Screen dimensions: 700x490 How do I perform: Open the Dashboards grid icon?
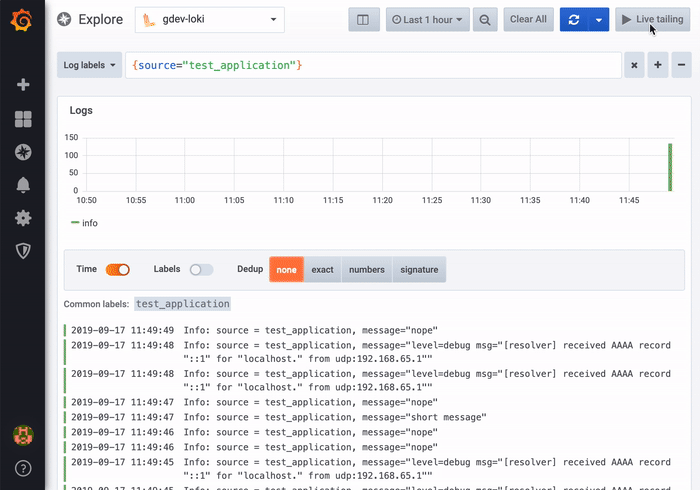22,120
